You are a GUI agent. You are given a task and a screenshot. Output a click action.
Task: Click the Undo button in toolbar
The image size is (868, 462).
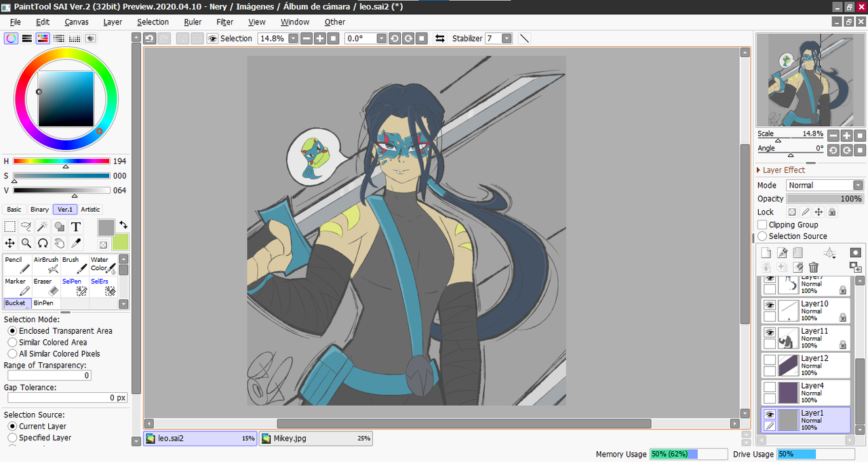pyautogui.click(x=150, y=39)
